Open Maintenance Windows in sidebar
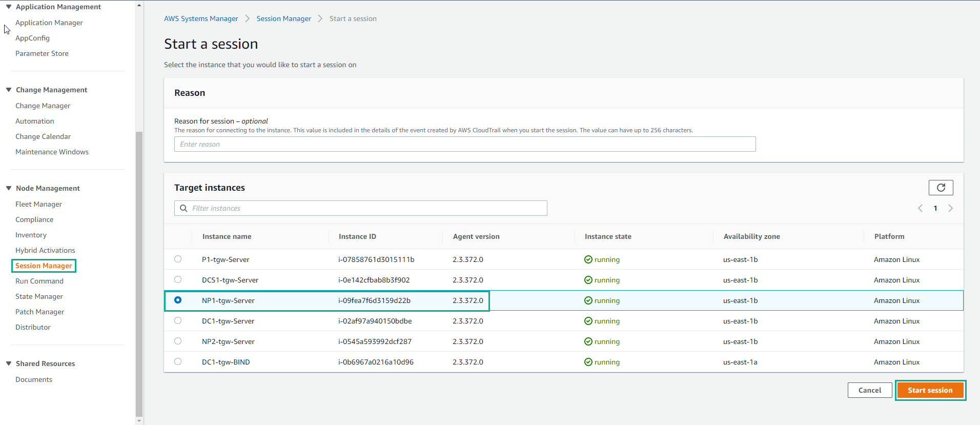Image resolution: width=980 pixels, height=425 pixels. 52,152
